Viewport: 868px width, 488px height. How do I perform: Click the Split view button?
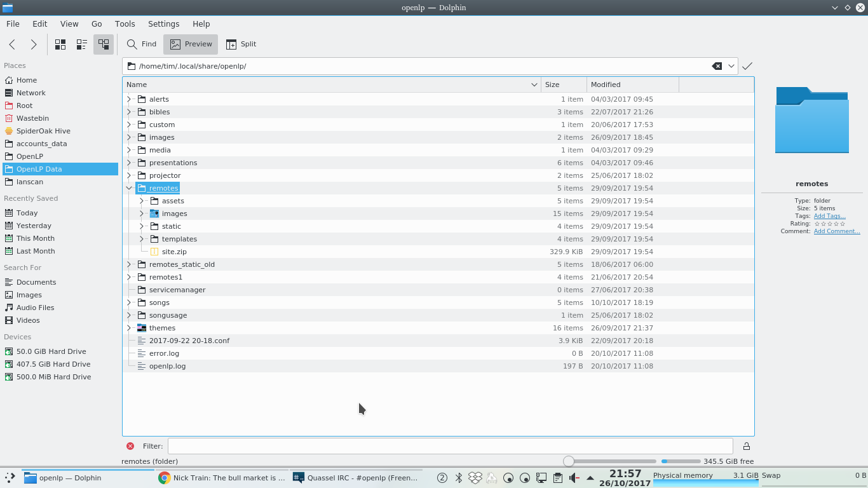241,44
